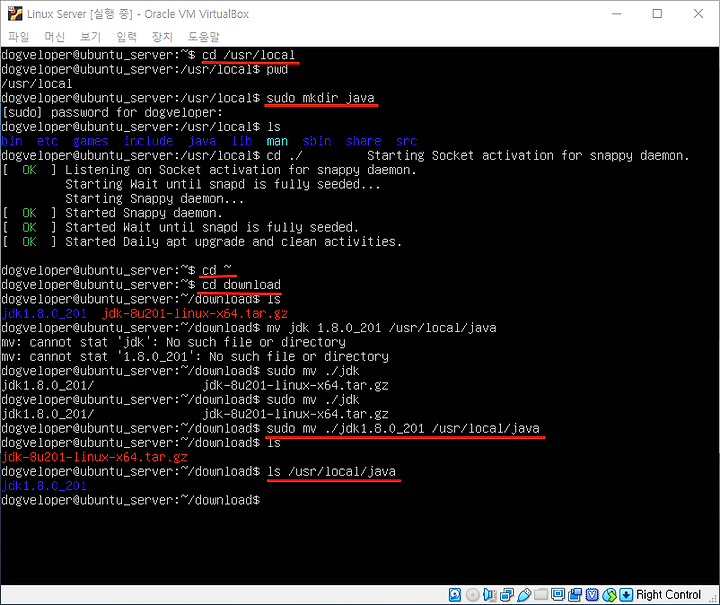The height and width of the screenshot is (605, 720).
Task: Click the shared folders status icon
Action: click(541, 595)
